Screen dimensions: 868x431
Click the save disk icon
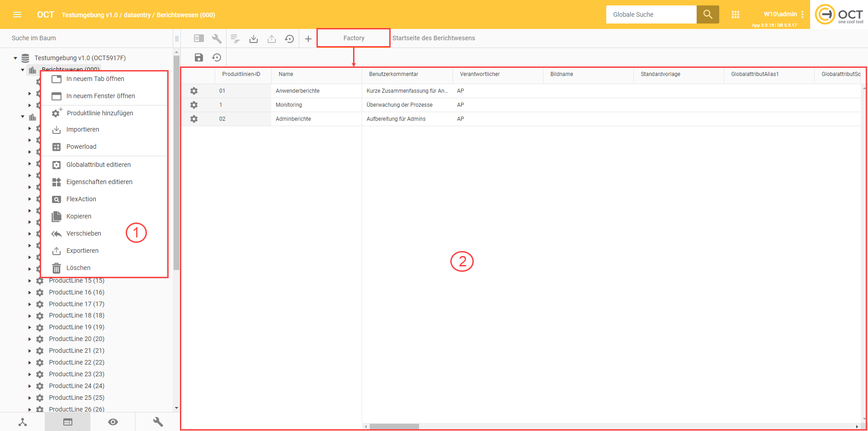point(199,57)
